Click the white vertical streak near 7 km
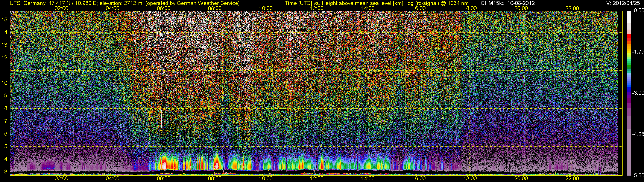This screenshot has height=182, width=644. pyautogui.click(x=161, y=118)
